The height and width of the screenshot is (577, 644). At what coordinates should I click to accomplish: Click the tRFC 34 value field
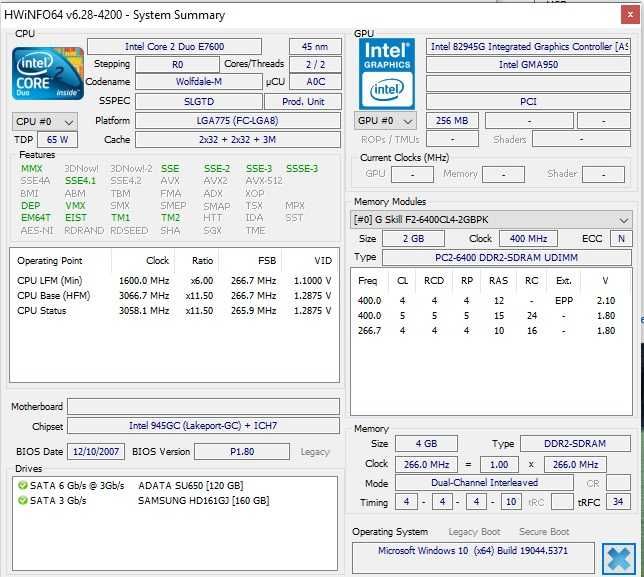tap(618, 501)
